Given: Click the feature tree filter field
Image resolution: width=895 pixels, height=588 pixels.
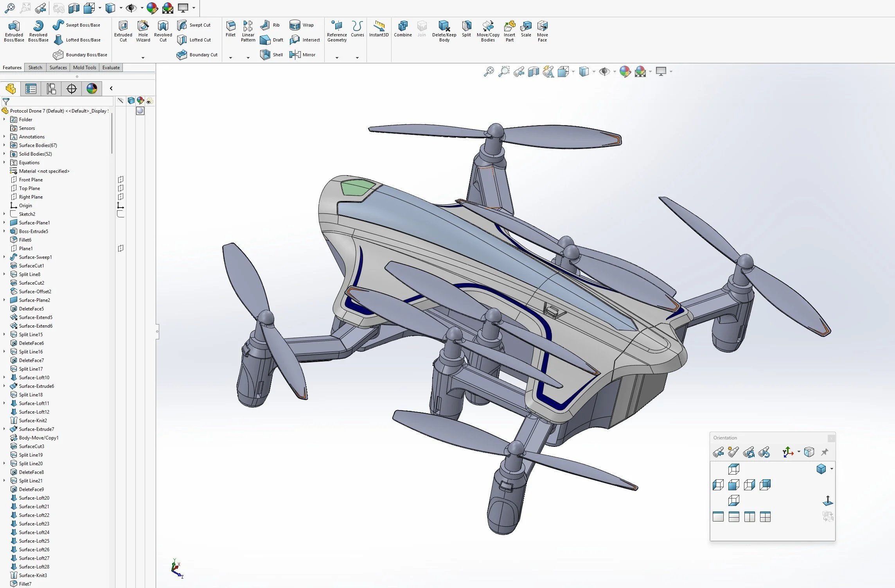Looking at the screenshot, I should tap(59, 101).
